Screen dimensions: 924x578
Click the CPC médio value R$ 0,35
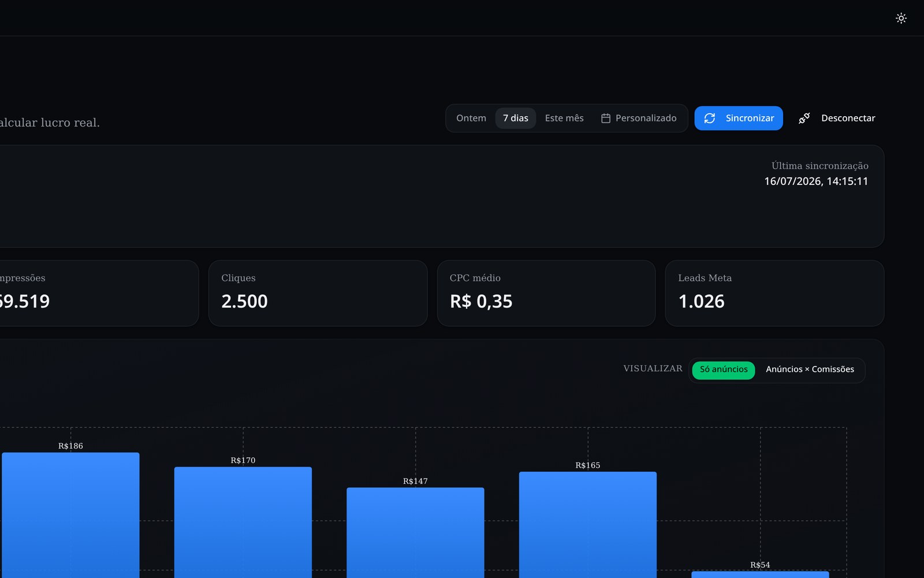pos(481,301)
